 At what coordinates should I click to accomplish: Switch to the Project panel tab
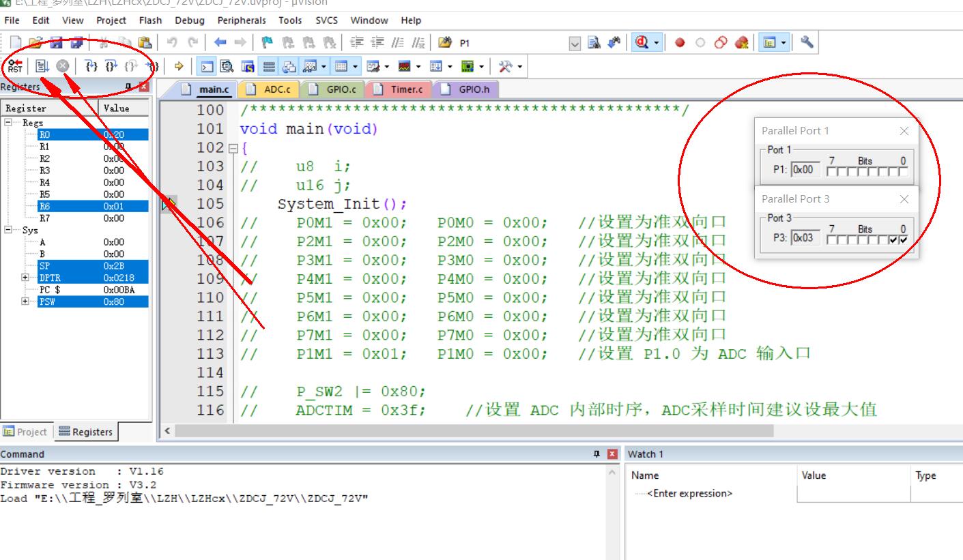26,432
